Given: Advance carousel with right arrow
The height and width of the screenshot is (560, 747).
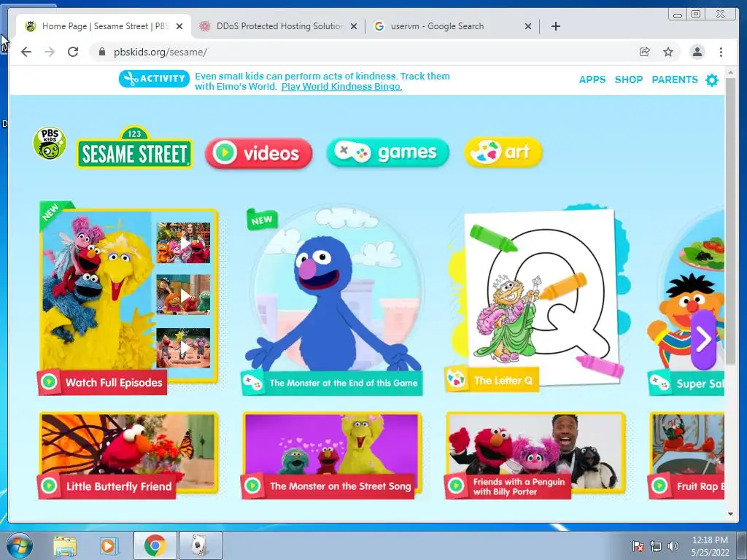Looking at the screenshot, I should [x=703, y=340].
